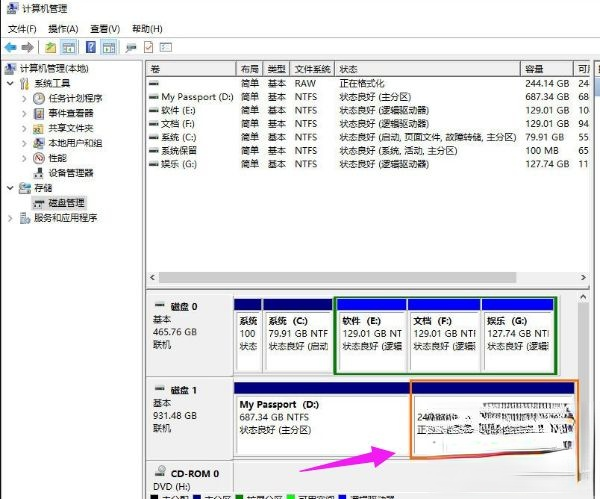Collapse the 系统工具 tree node

pos(10,83)
